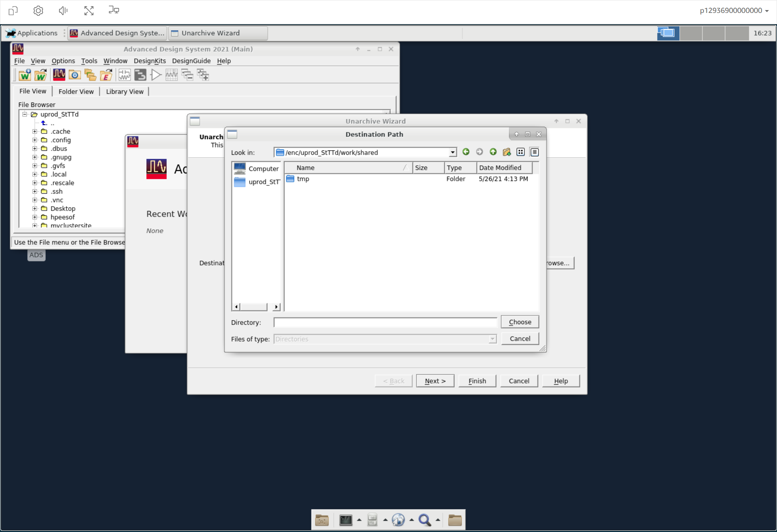Switch to the Library View tab
This screenshot has height=532, width=777.
coord(124,92)
